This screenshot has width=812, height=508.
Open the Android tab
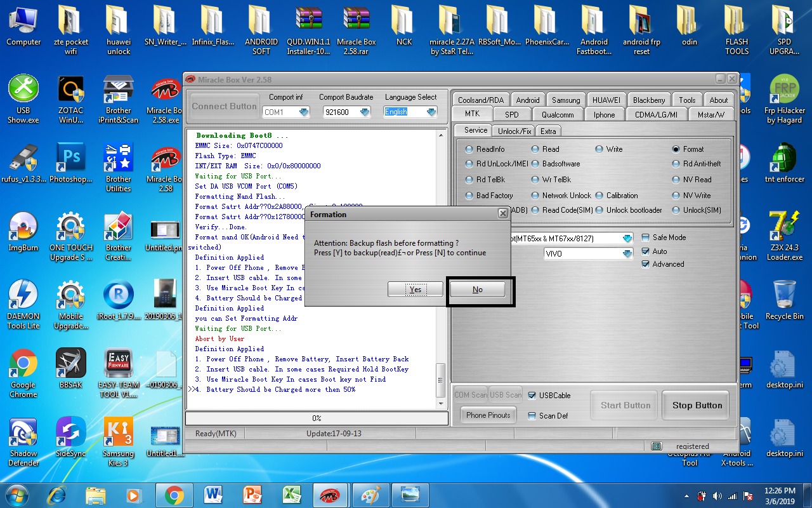click(528, 100)
